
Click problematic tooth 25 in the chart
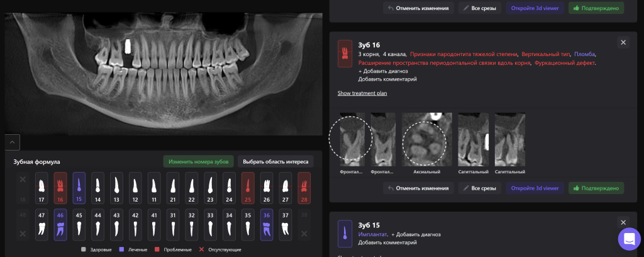coord(248,188)
